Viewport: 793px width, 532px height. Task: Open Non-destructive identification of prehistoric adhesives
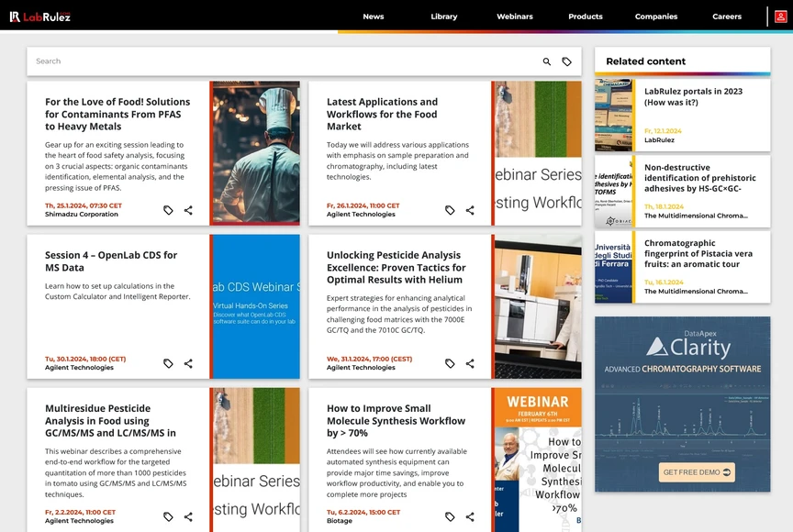coord(700,178)
